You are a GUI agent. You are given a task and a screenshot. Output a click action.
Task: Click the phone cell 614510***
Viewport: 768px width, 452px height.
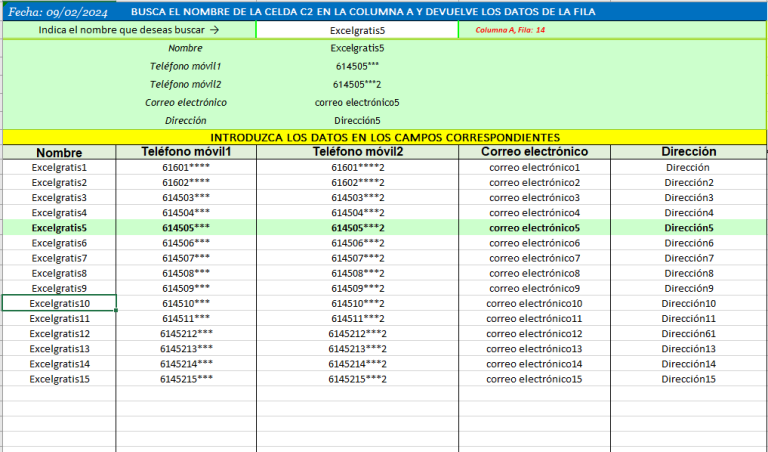(x=186, y=304)
